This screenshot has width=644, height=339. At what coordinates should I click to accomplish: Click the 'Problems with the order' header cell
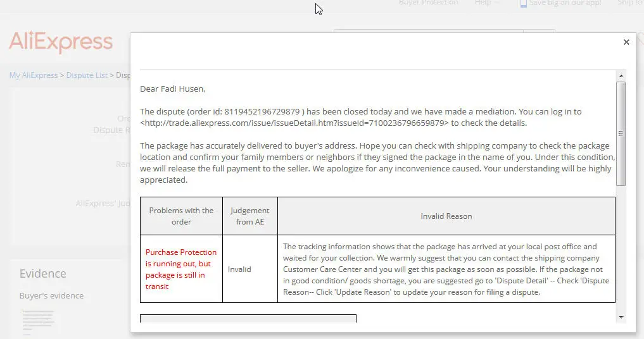point(181,216)
